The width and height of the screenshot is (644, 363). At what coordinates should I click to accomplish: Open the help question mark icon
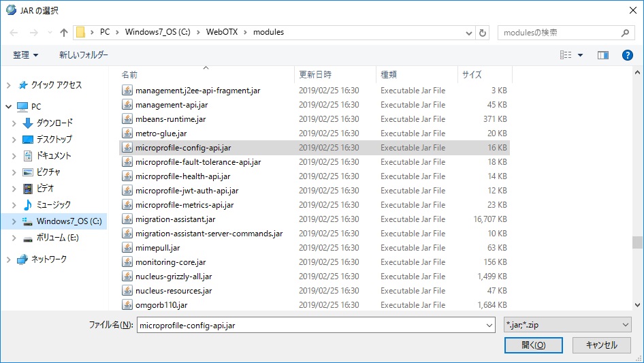[628, 55]
